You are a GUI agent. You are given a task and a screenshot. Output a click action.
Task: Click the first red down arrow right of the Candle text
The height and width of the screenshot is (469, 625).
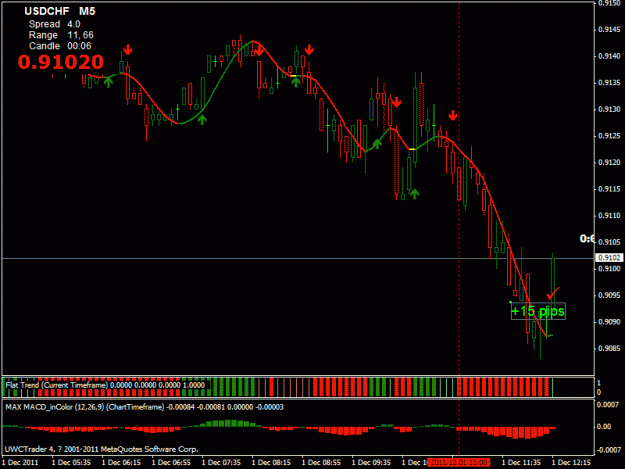coord(128,50)
